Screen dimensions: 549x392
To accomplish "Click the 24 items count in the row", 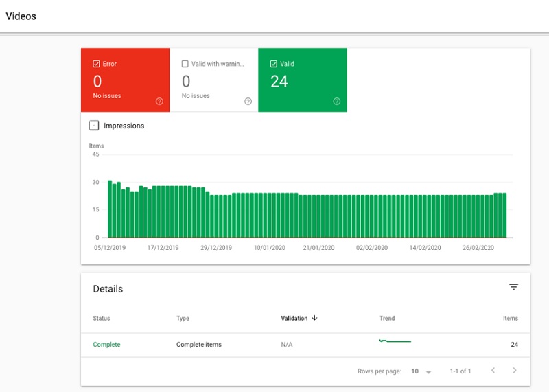I will 514,345.
